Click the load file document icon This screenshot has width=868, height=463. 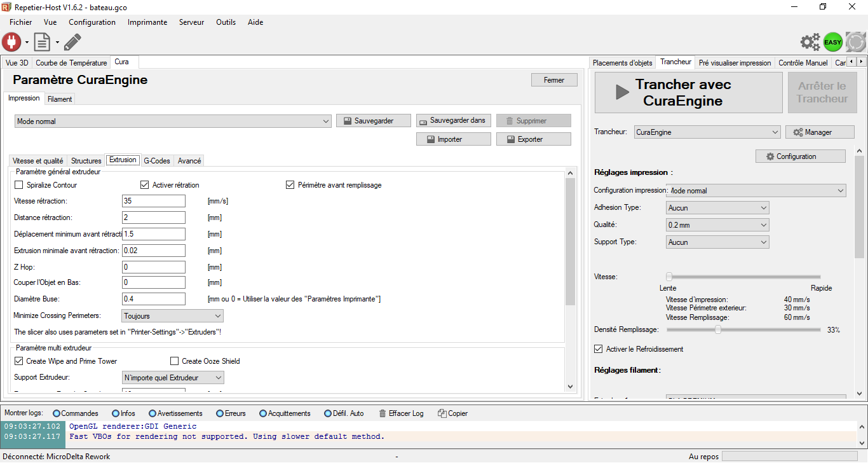(x=42, y=42)
